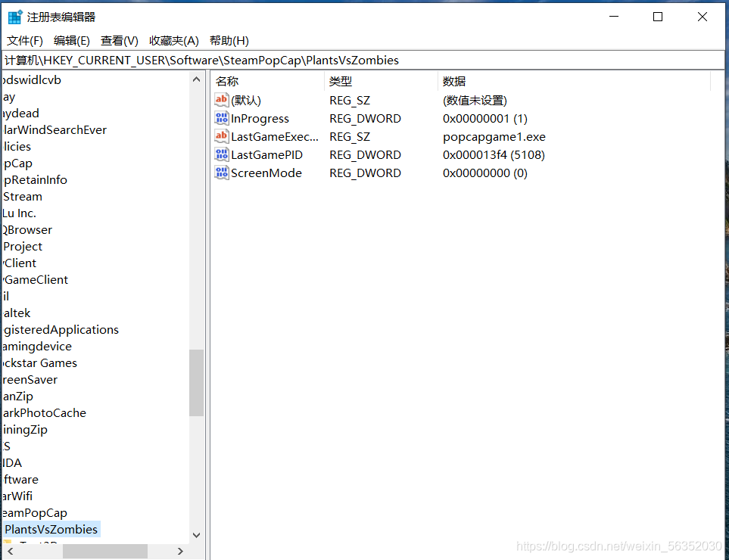The image size is (729, 560).
Task: Select the GameClient tree key
Action: [36, 280]
